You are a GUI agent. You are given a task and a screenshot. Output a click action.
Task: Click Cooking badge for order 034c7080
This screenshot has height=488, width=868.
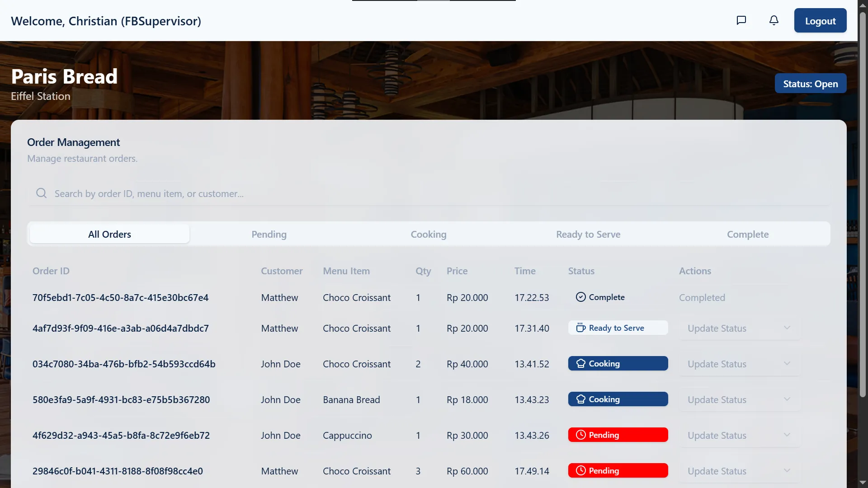618,364
